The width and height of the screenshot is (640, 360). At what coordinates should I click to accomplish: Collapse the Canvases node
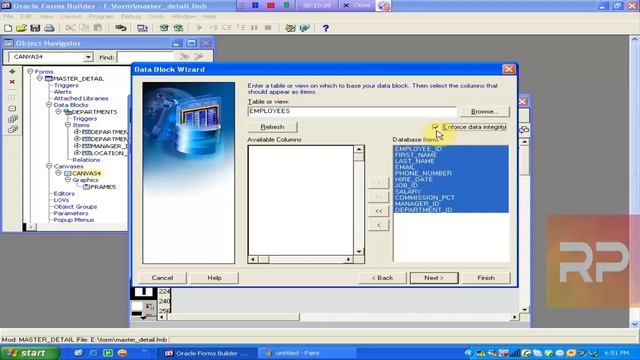click(x=49, y=166)
